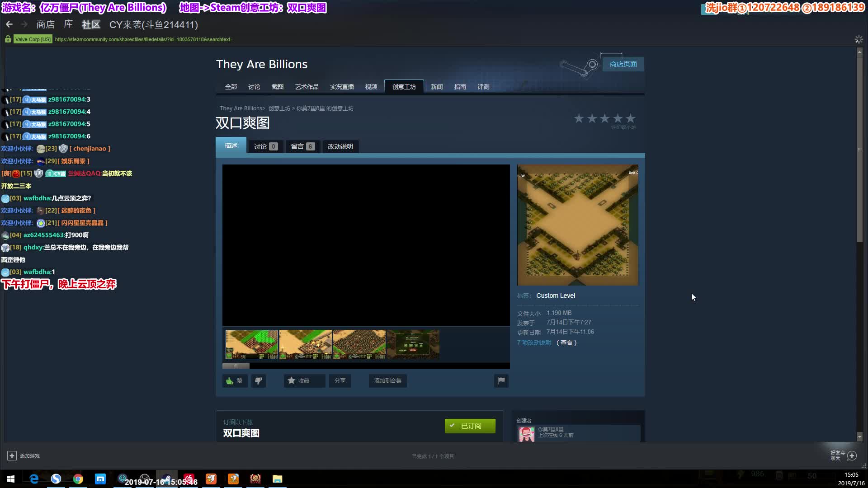Click the 收藏 favorite star button
868x488 pixels.
click(x=304, y=381)
